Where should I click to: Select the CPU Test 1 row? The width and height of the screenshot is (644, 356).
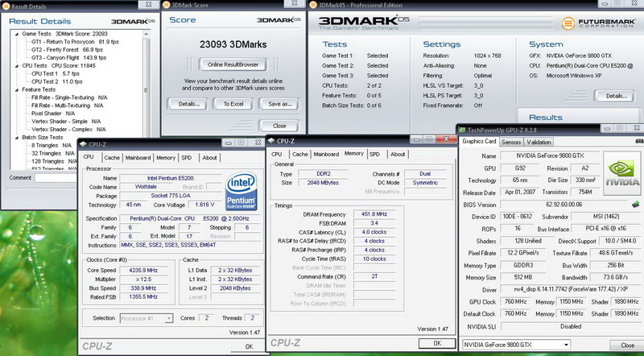(55, 73)
